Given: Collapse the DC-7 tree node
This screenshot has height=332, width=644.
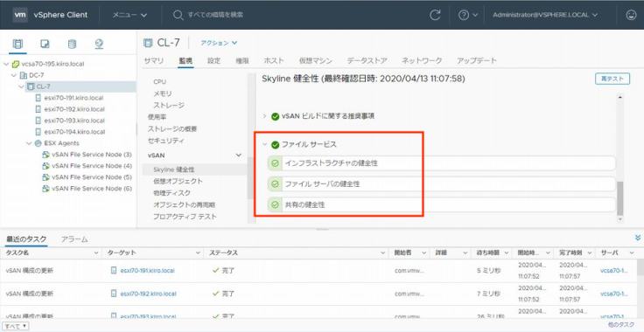Looking at the screenshot, I should point(14,75).
